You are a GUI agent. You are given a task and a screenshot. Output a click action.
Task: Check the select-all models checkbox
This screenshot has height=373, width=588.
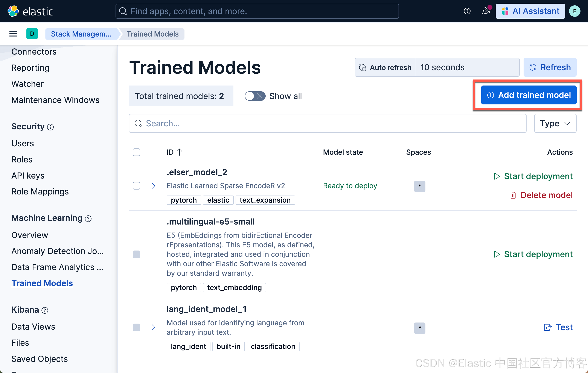click(x=136, y=152)
